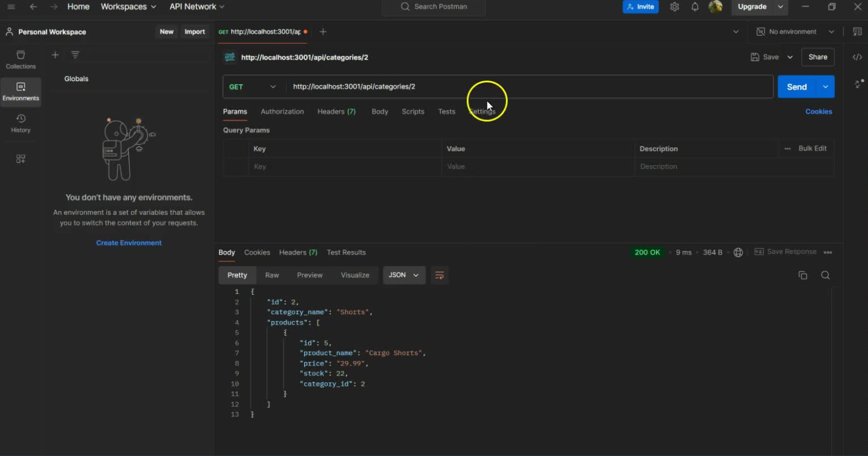Expand the Upgrade dropdown arrow
The width and height of the screenshot is (868, 456).
point(780,7)
